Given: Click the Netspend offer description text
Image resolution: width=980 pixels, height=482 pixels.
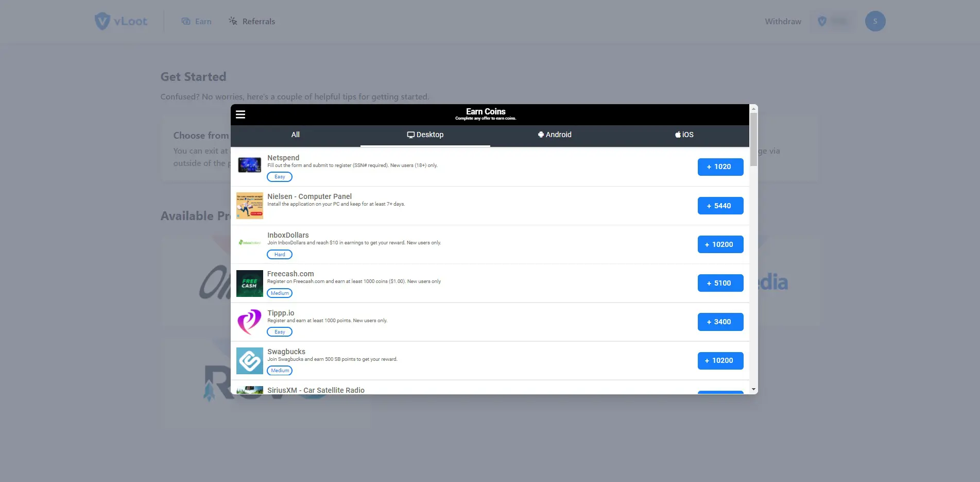Looking at the screenshot, I should coord(352,165).
